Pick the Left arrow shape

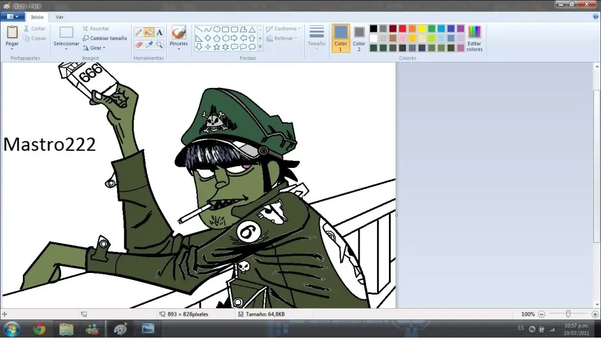[x=243, y=38]
